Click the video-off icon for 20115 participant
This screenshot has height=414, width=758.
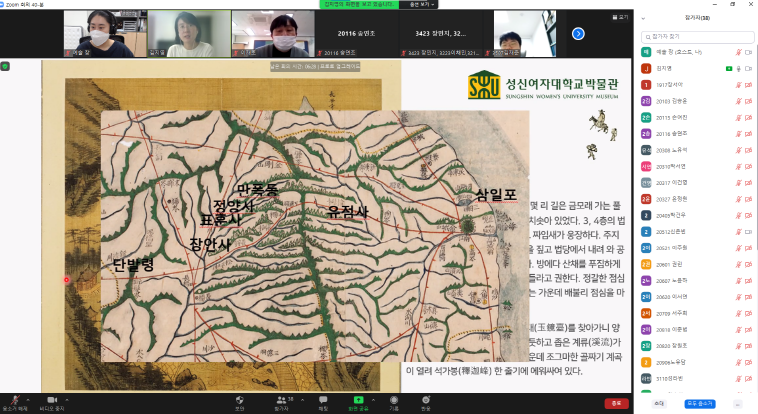point(749,118)
